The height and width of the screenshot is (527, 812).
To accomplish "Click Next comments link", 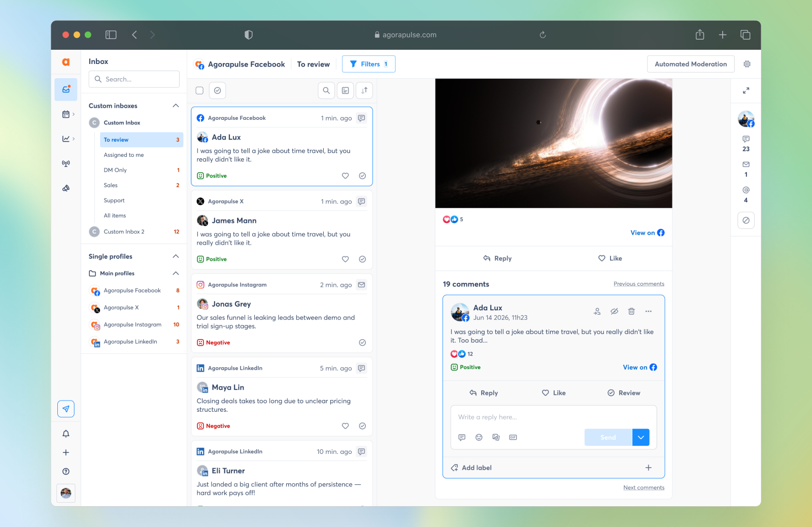I will tap(644, 487).
